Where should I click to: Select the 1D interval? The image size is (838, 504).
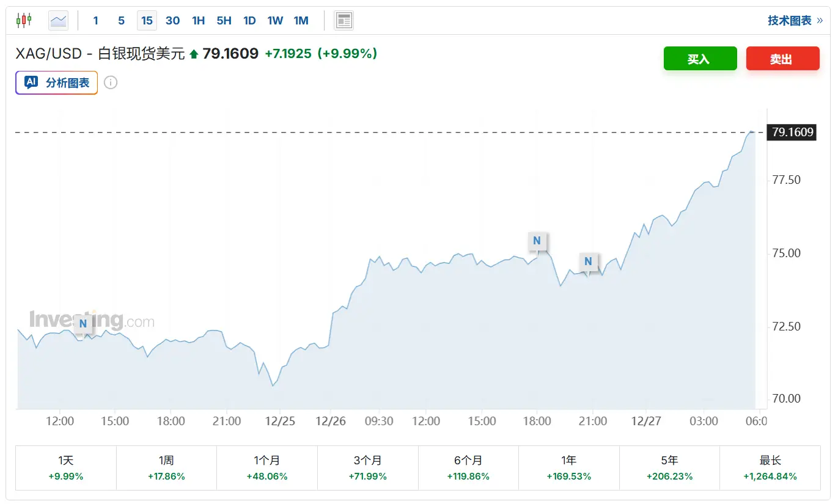pyautogui.click(x=249, y=21)
